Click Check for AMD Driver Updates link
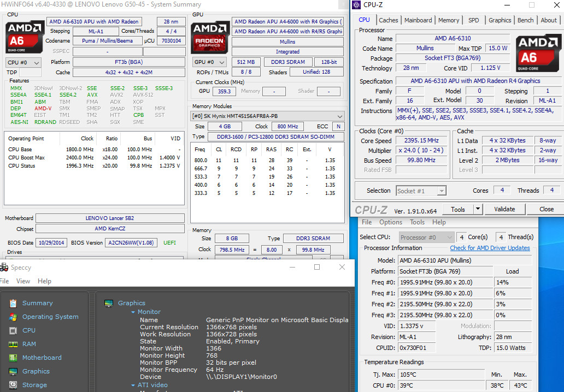This screenshot has height=392, width=564. point(490,248)
